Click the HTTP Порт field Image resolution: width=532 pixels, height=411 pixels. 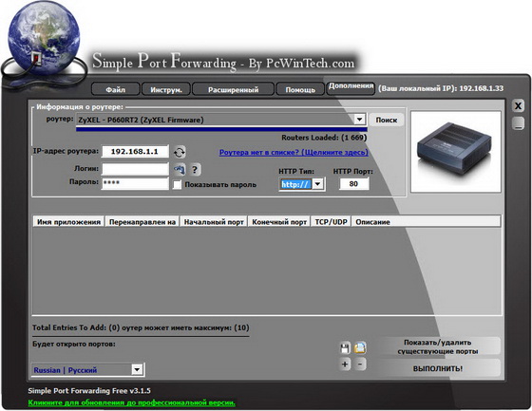353,184
